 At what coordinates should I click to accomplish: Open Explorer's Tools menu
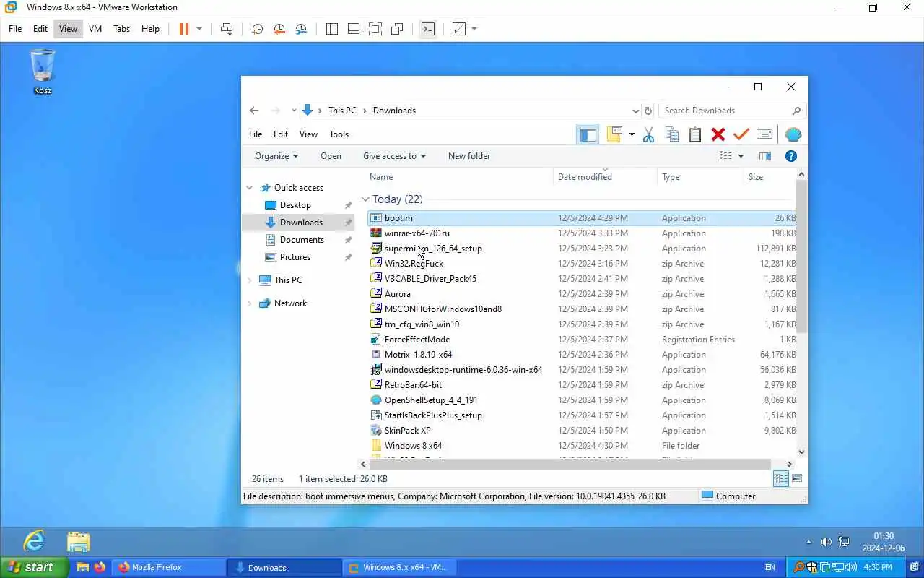click(339, 134)
